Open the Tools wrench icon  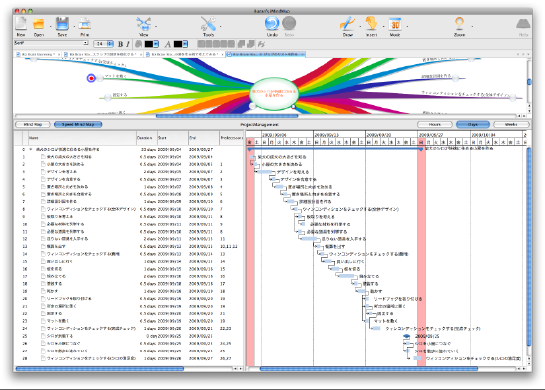208,24
